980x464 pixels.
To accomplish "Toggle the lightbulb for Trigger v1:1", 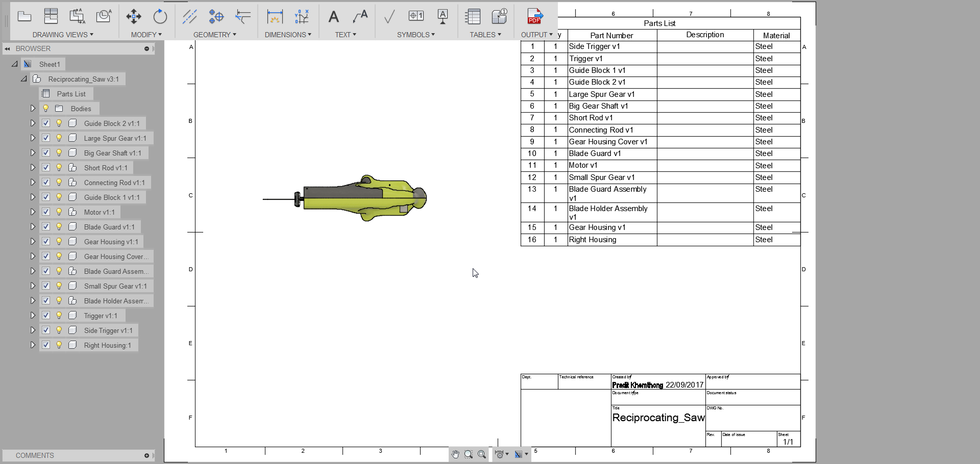I will tap(58, 315).
